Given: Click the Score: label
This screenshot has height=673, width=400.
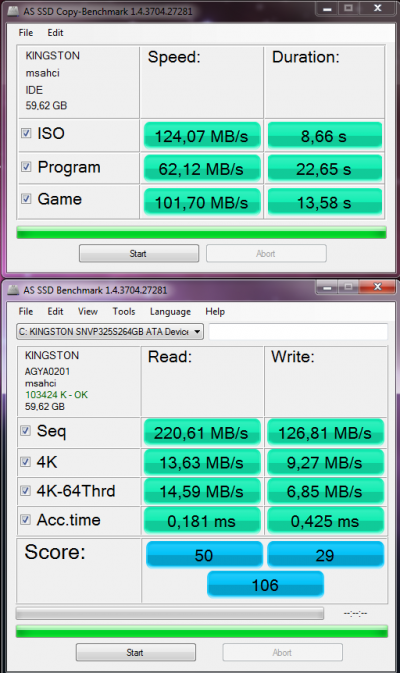Looking at the screenshot, I should (55, 552).
